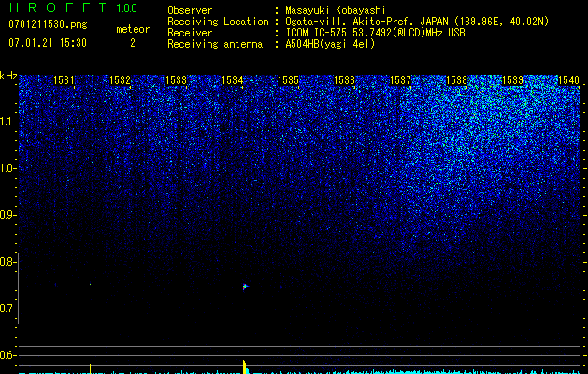Viewport: 588px width, 374px height.
Task: Click the 1538 time marker
Action: coord(457,79)
